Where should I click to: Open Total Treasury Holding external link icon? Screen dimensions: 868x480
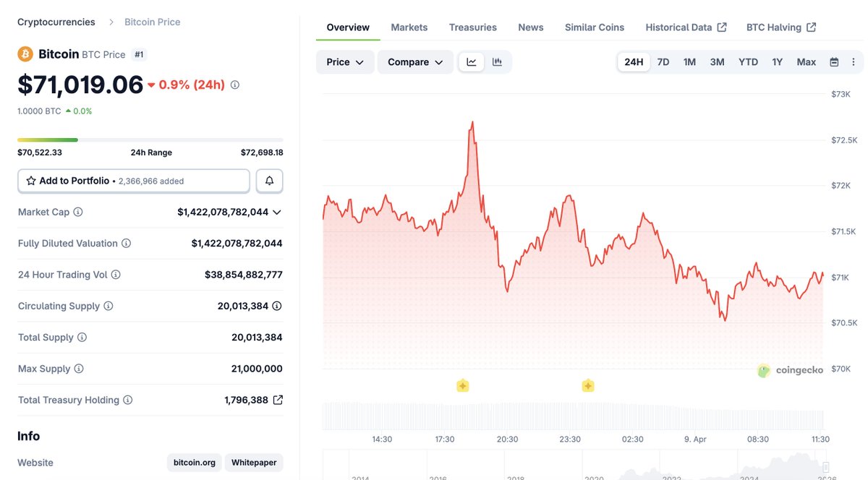[x=278, y=400]
